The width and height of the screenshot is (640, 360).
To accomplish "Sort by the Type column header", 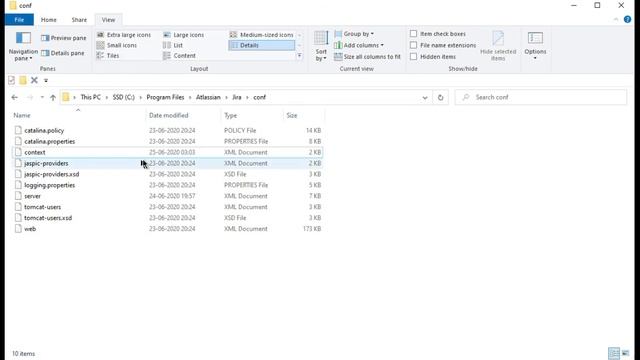I will [252, 116].
